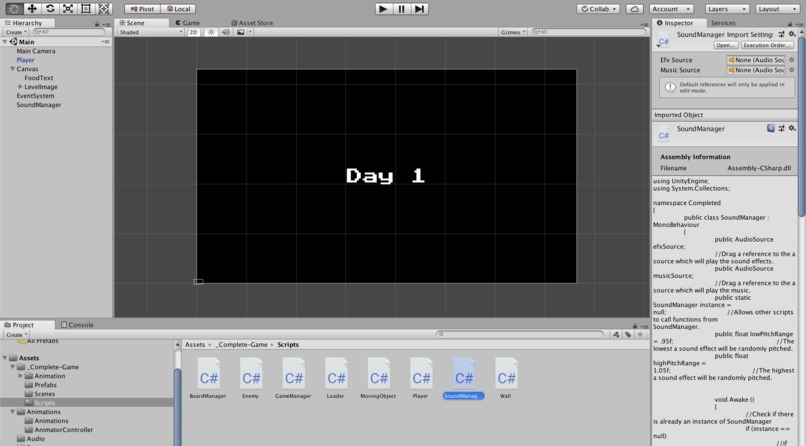Click the Scene view search field

click(588, 32)
